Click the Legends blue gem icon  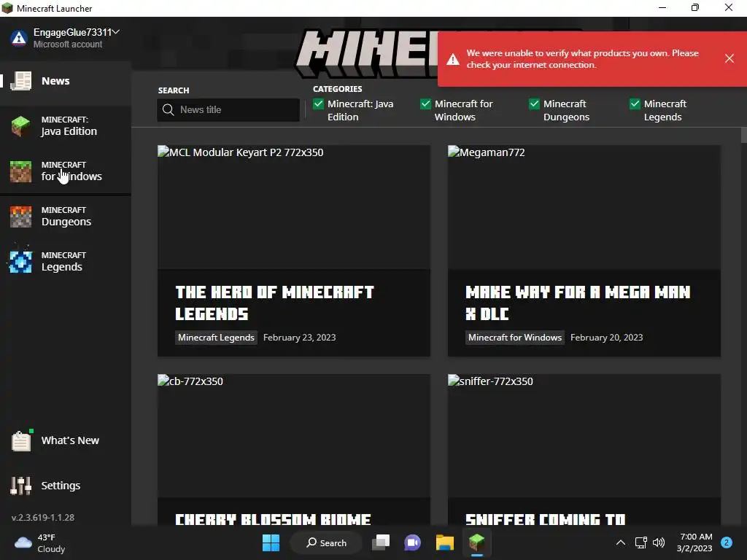click(x=21, y=262)
